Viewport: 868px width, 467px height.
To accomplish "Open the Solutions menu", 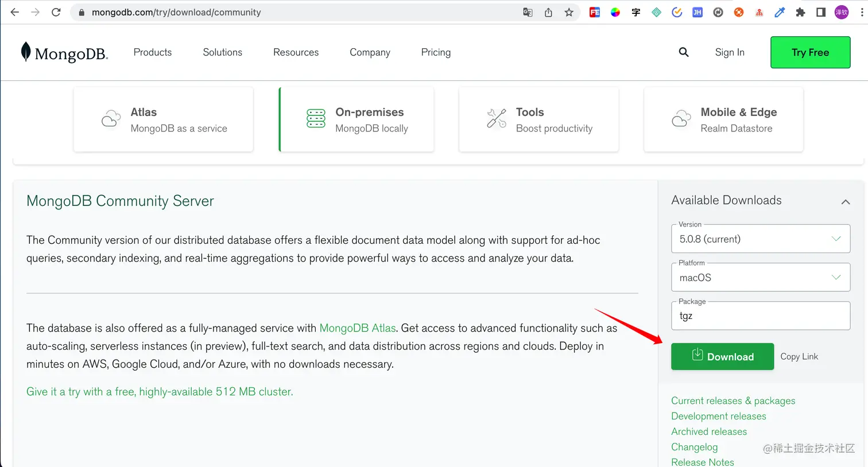I will [x=223, y=52].
